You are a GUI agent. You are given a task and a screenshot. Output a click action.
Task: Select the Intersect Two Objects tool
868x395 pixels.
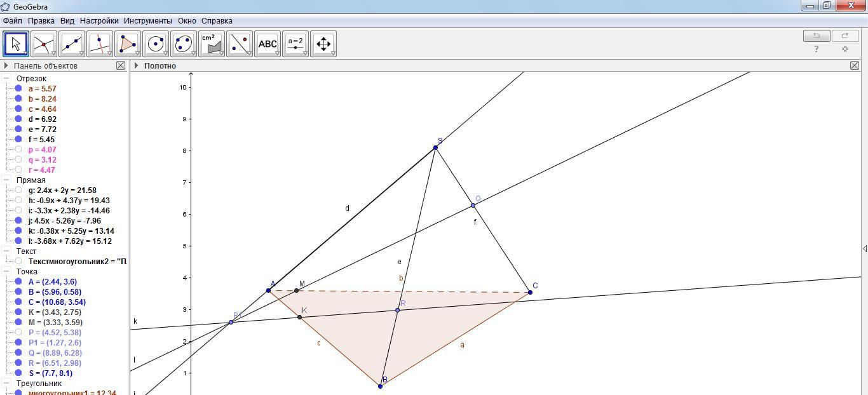pos(44,44)
